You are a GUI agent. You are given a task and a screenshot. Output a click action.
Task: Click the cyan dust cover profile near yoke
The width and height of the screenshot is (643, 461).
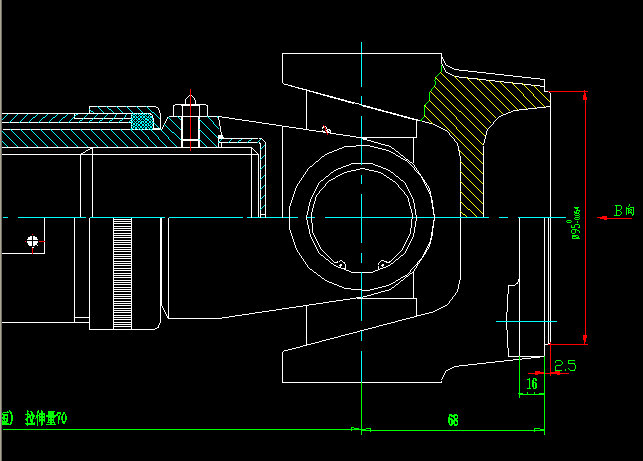click(x=262, y=175)
